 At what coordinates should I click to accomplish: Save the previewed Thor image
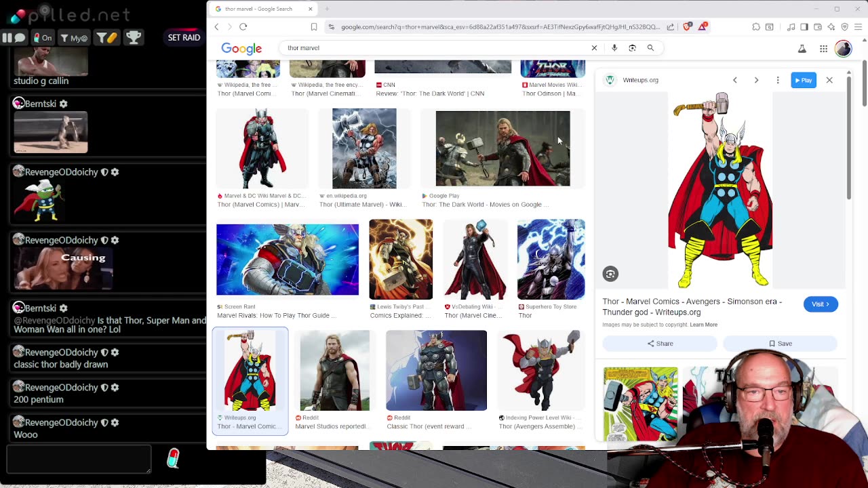coord(780,344)
